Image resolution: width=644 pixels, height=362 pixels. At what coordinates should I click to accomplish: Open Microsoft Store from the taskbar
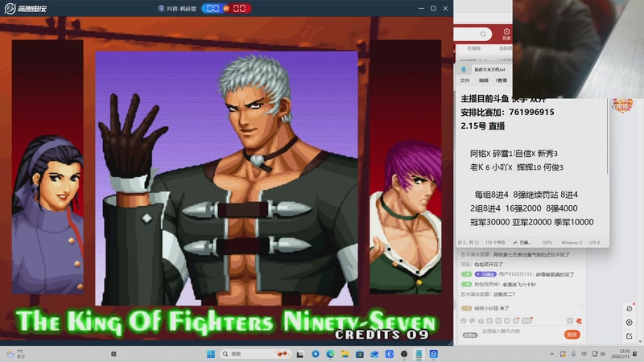pos(360,354)
